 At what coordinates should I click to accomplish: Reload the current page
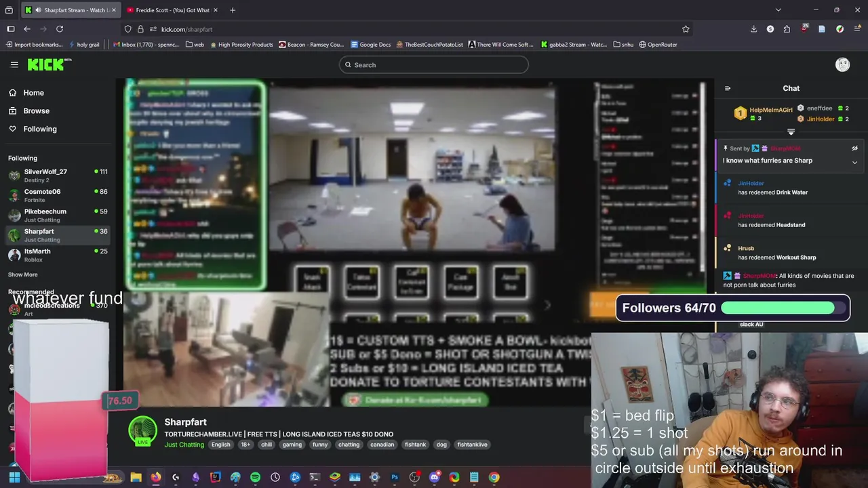click(x=60, y=29)
